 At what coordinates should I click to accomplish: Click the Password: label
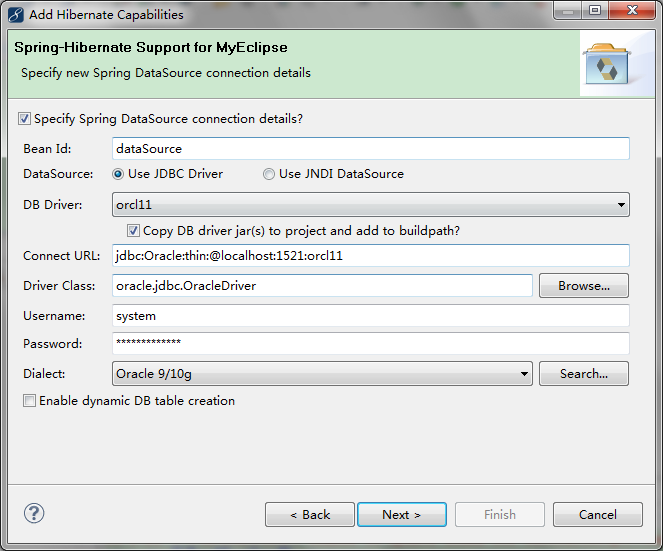coord(53,344)
